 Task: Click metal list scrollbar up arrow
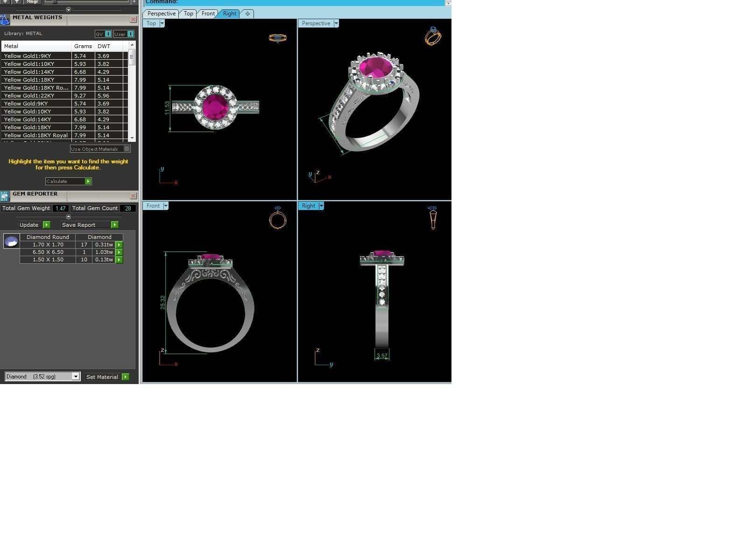(132, 45)
